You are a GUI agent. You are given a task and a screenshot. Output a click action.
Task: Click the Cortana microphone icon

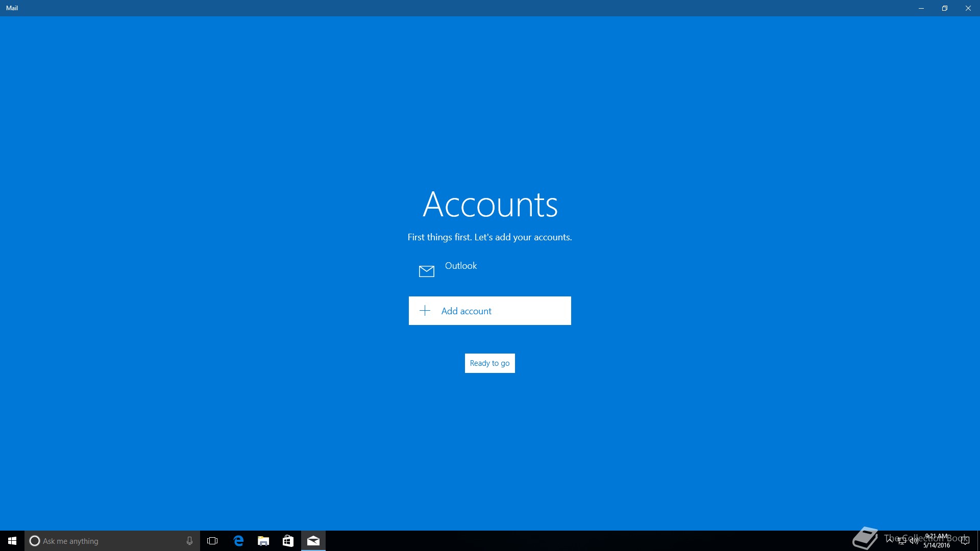189,541
